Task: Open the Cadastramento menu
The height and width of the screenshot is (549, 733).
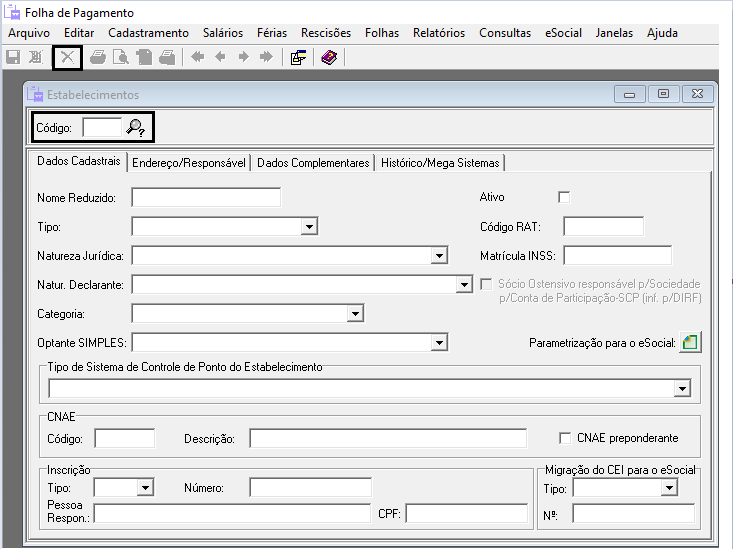Action: tap(148, 33)
